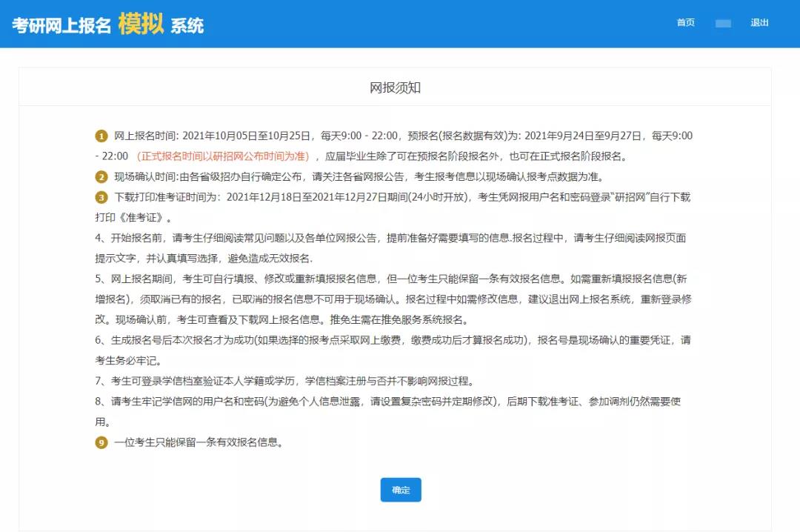The image size is (800, 532).
Task: Click the gold number 3 badge
Action: [101, 198]
